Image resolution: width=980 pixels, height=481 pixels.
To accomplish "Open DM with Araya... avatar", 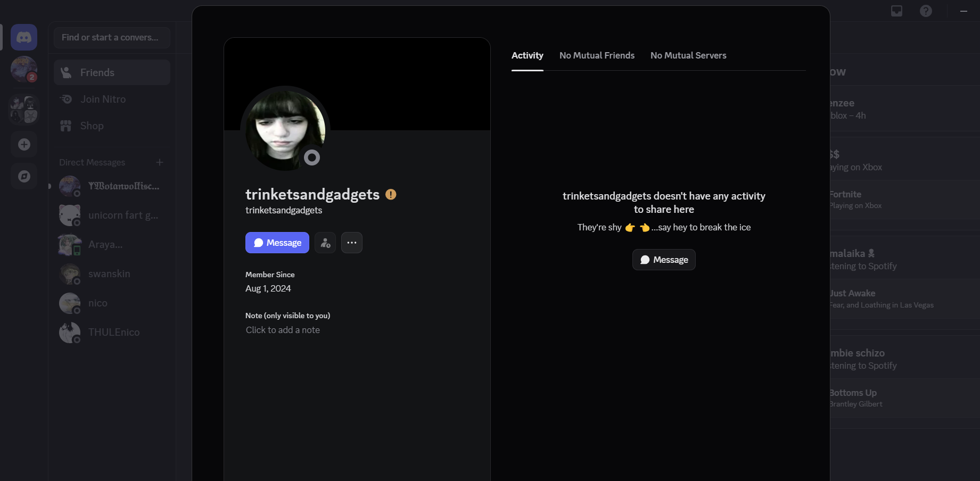I will [70, 245].
